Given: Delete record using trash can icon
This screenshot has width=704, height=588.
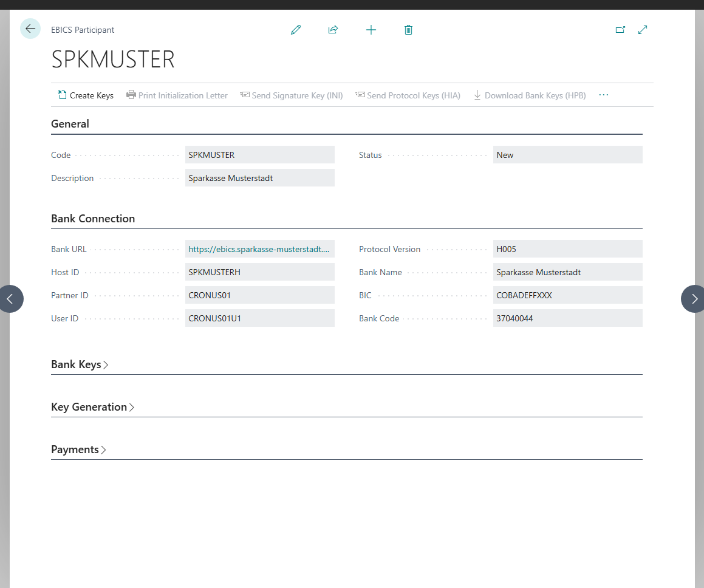Looking at the screenshot, I should click(x=408, y=30).
